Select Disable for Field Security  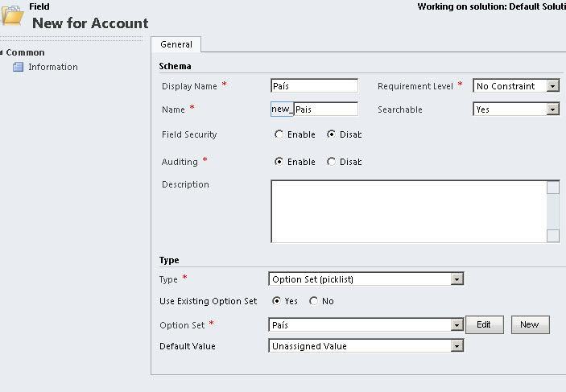point(331,134)
